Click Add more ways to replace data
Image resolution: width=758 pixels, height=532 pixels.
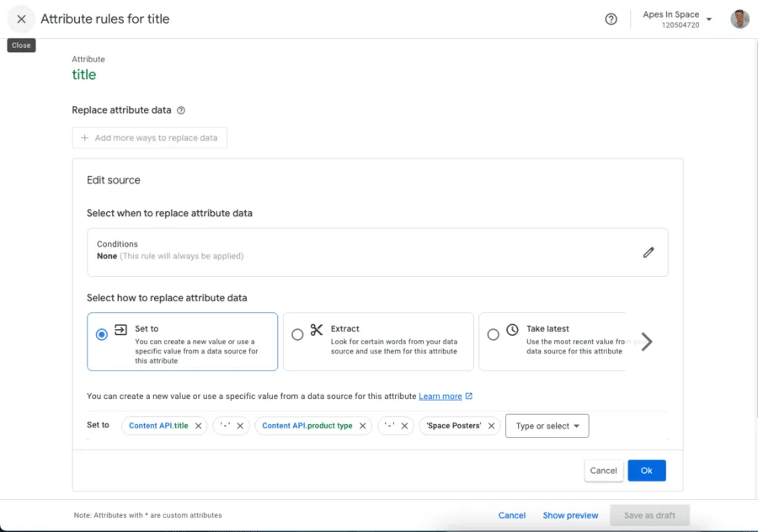(149, 138)
